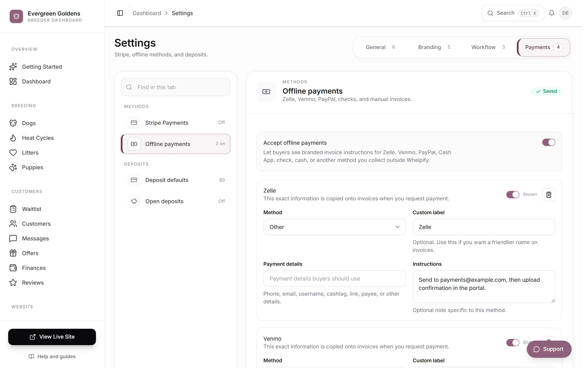Click the Heat Cycles flame icon
This screenshot has width=588, height=368.
click(x=13, y=138)
